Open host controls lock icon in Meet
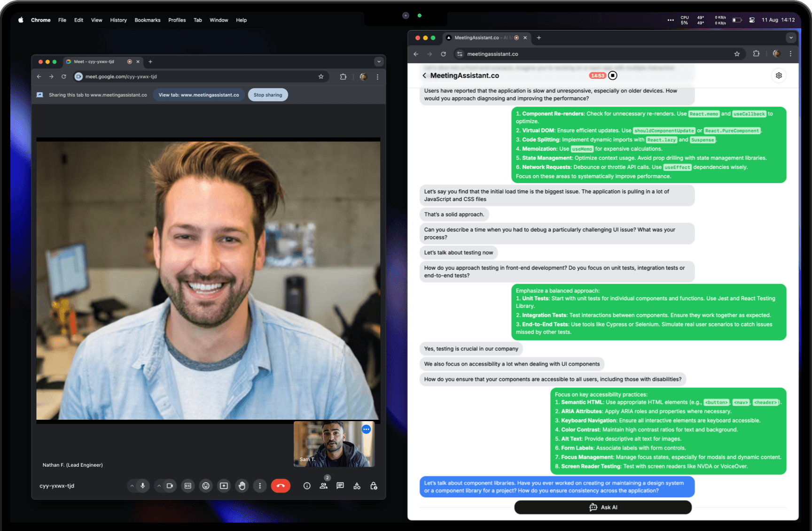The image size is (812, 531). coord(374,486)
